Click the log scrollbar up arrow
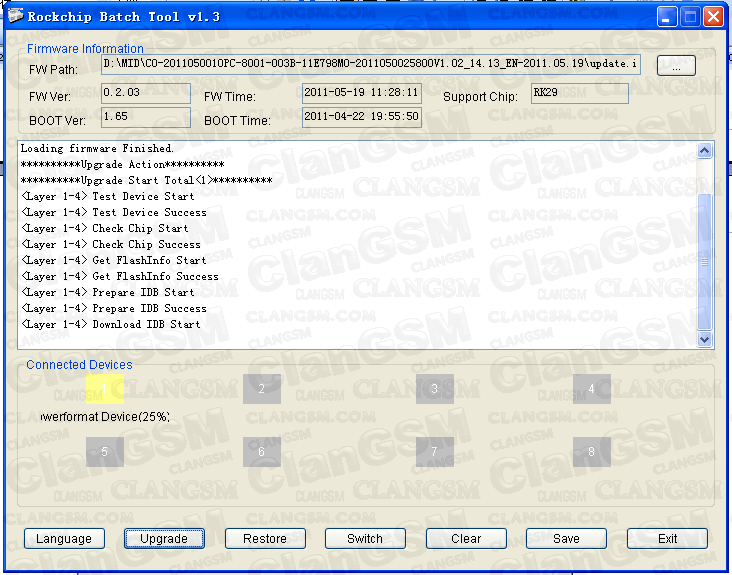This screenshot has width=732, height=575. point(704,150)
